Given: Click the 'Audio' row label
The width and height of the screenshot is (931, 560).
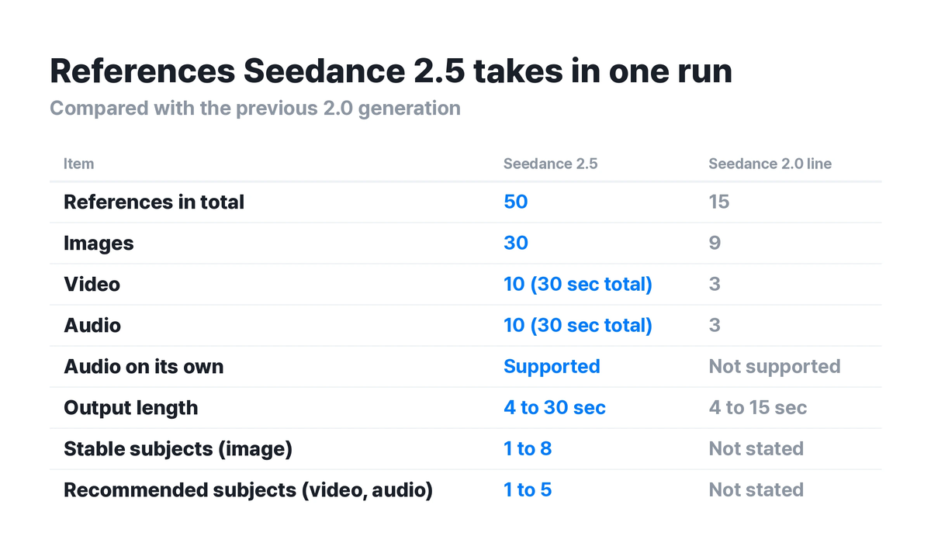Looking at the screenshot, I should (x=92, y=326).
